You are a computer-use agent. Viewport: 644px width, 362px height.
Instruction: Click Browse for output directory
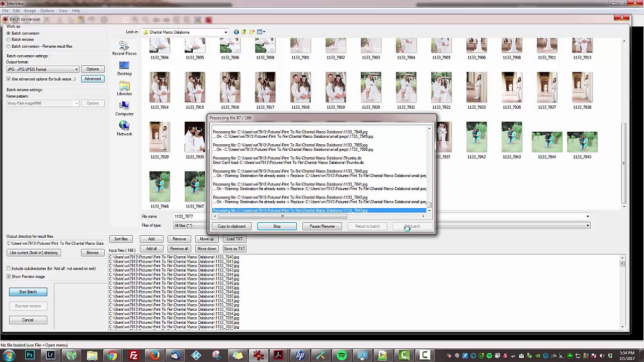[x=93, y=253]
